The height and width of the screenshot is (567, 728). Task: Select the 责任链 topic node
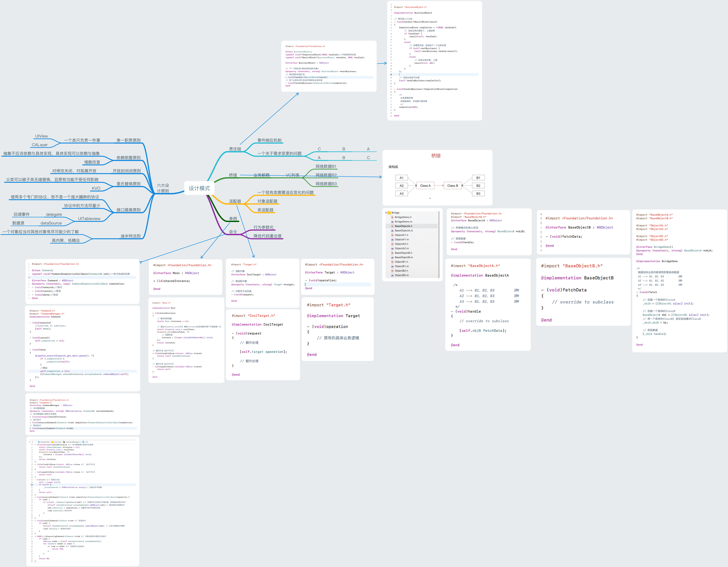click(x=235, y=149)
